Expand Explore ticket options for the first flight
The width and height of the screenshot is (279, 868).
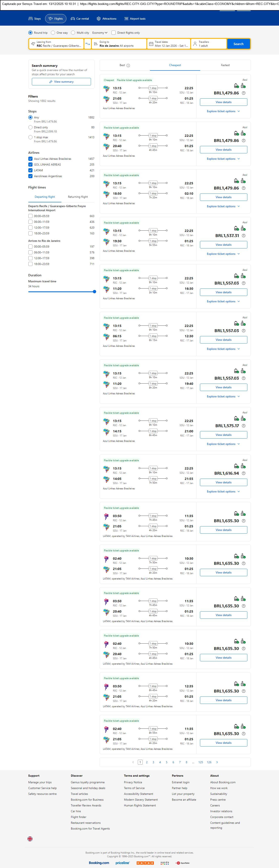[223, 111]
